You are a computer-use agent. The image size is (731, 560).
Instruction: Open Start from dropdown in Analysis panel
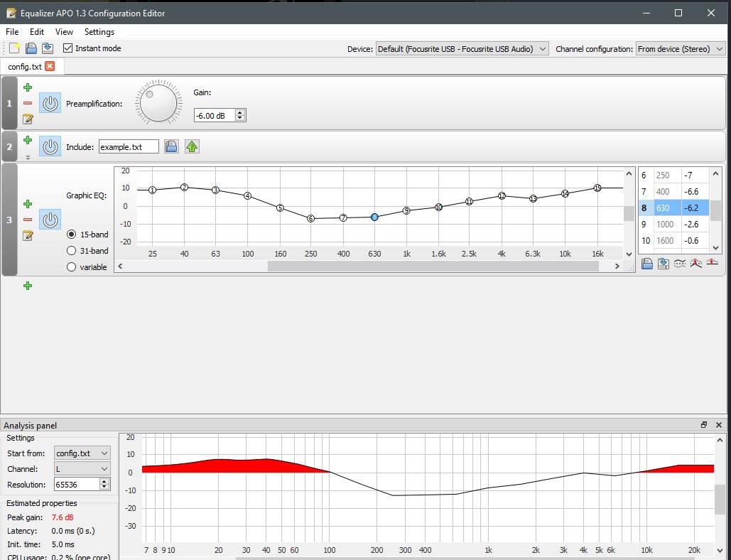(x=82, y=453)
